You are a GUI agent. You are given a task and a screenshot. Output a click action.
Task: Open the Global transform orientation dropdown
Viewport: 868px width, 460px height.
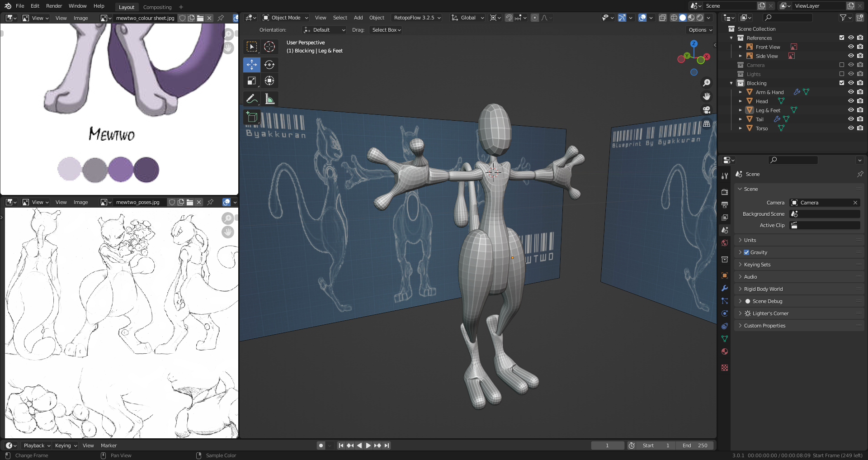pyautogui.click(x=467, y=18)
